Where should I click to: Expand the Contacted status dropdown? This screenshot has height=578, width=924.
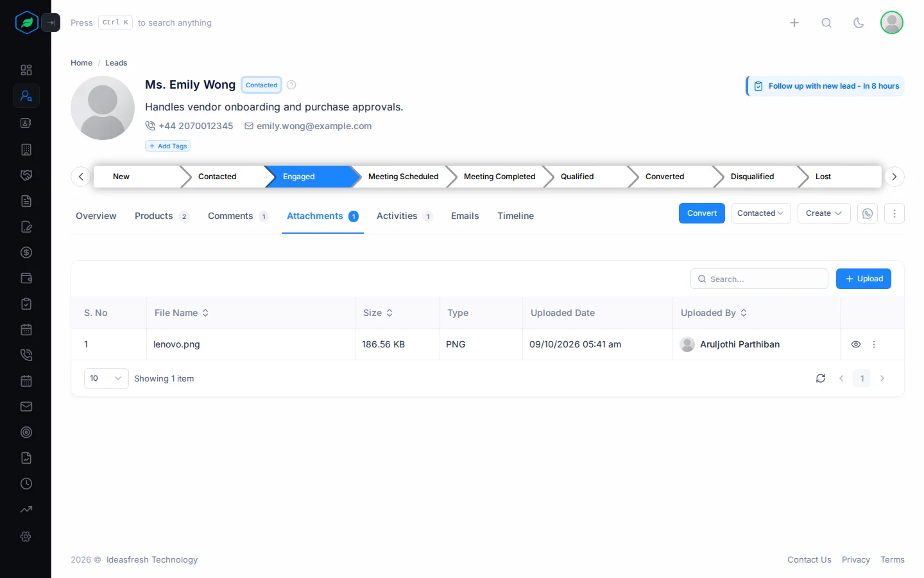click(761, 213)
